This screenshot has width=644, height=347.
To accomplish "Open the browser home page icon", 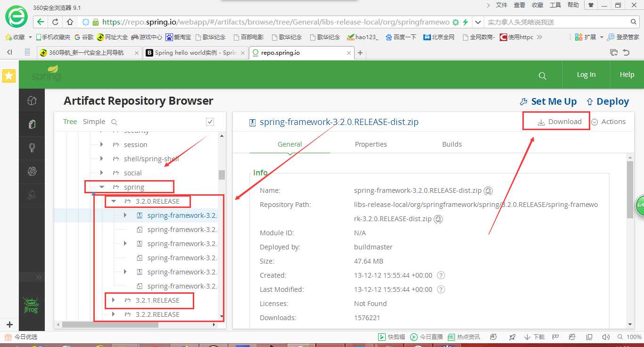I will pos(70,22).
